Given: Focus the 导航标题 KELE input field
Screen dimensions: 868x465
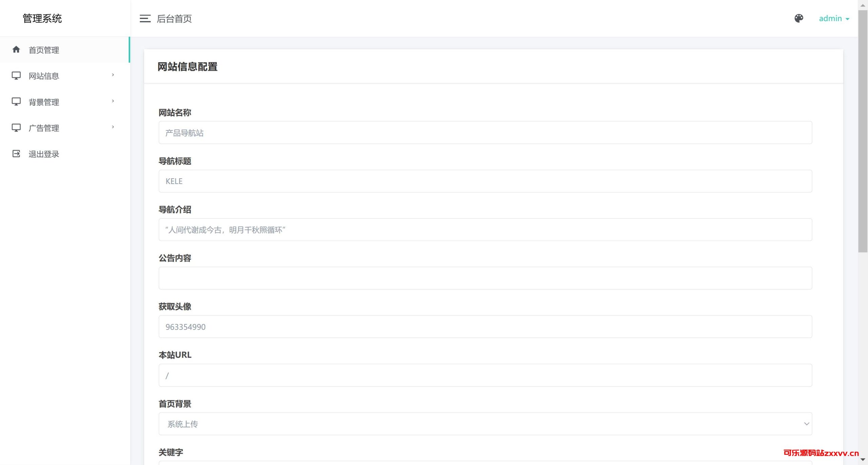Looking at the screenshot, I should [485, 181].
